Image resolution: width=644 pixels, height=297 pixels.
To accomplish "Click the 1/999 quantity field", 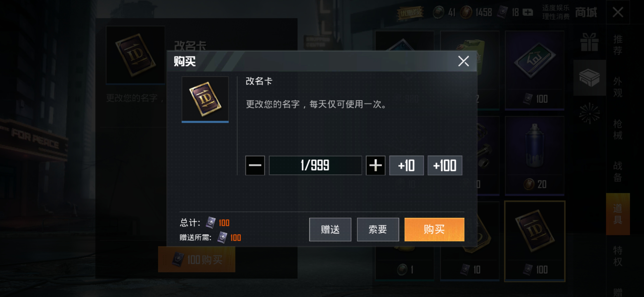I will click(x=315, y=165).
